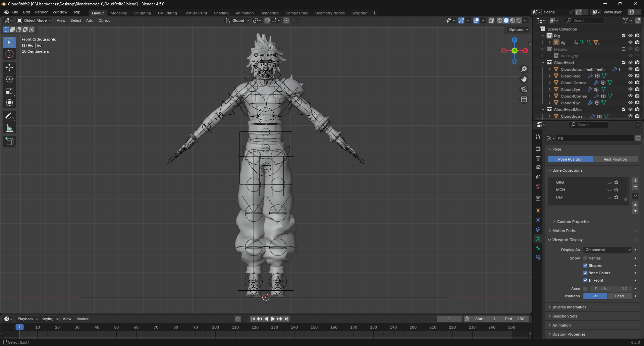
Task: Play animation forward in timeline
Action: click(x=273, y=319)
